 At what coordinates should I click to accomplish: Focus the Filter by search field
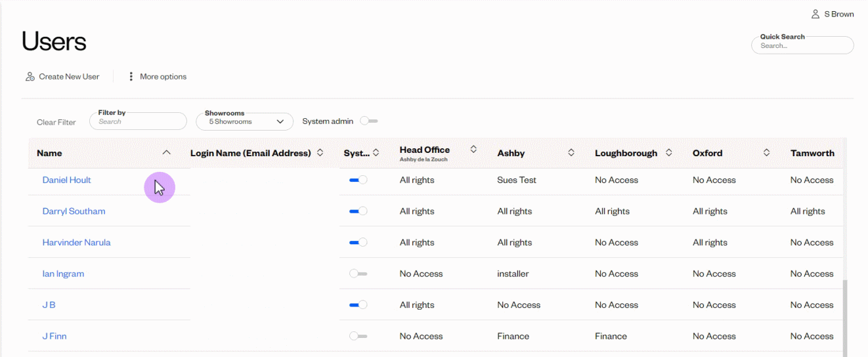pyautogui.click(x=138, y=121)
